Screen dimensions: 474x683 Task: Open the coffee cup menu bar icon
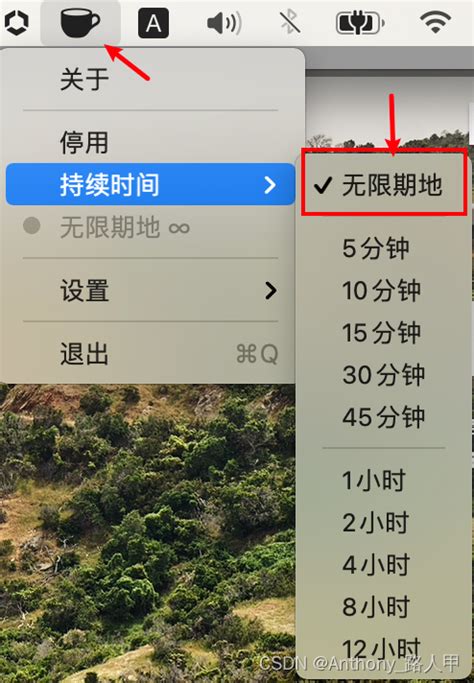point(81,23)
